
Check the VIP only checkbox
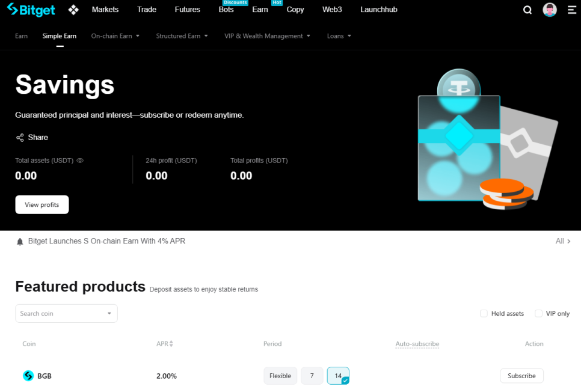[538, 313]
